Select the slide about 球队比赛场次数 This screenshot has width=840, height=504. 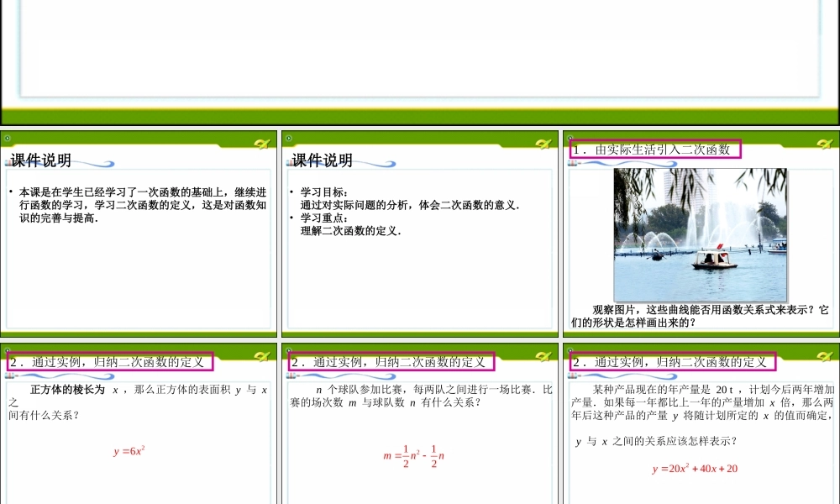[420, 423]
